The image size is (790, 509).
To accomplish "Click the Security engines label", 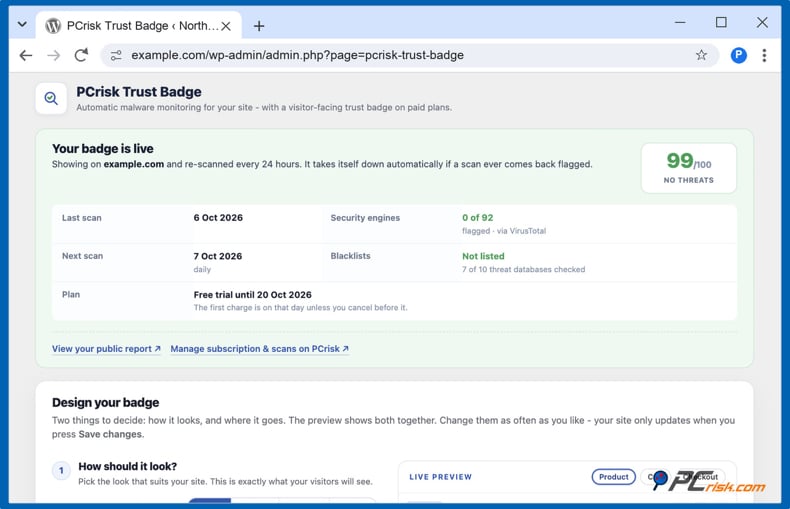I will pos(365,218).
